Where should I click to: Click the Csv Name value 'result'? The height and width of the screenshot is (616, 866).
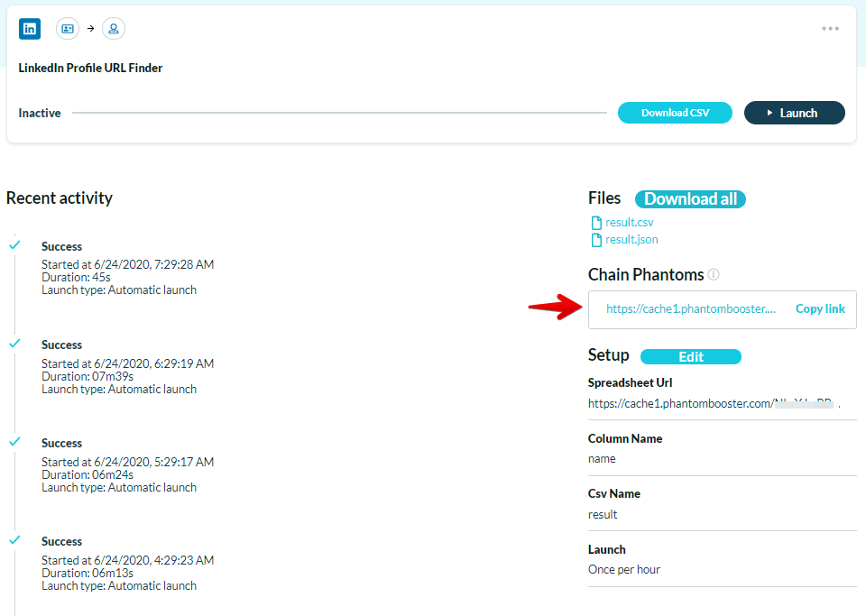point(603,514)
